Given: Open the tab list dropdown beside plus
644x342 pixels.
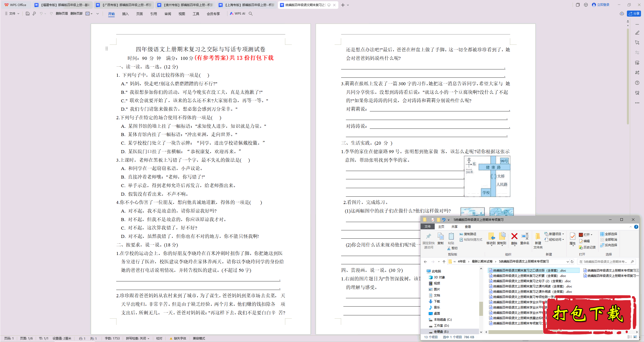Looking at the screenshot, I should click(x=348, y=5).
